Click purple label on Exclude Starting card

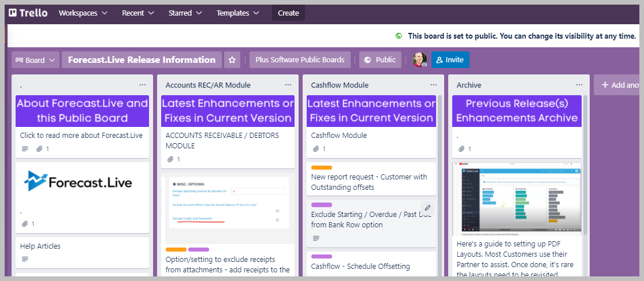pos(322,205)
